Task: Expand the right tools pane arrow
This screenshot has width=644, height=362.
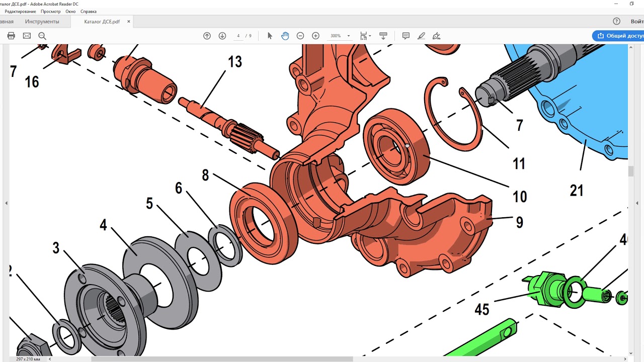Action: pos(638,203)
